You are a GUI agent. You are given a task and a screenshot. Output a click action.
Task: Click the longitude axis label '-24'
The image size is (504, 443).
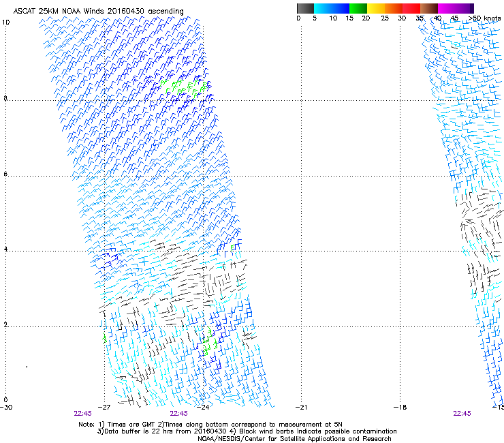click(x=203, y=407)
